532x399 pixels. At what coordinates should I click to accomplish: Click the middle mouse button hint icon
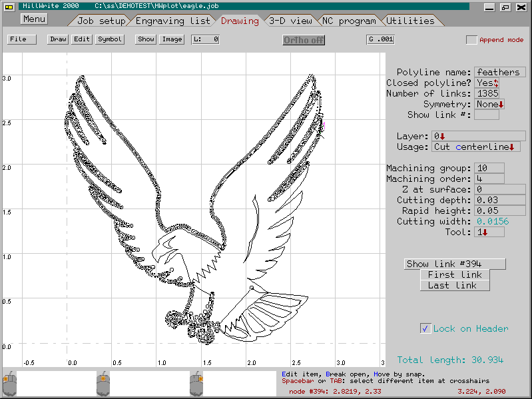point(103,384)
